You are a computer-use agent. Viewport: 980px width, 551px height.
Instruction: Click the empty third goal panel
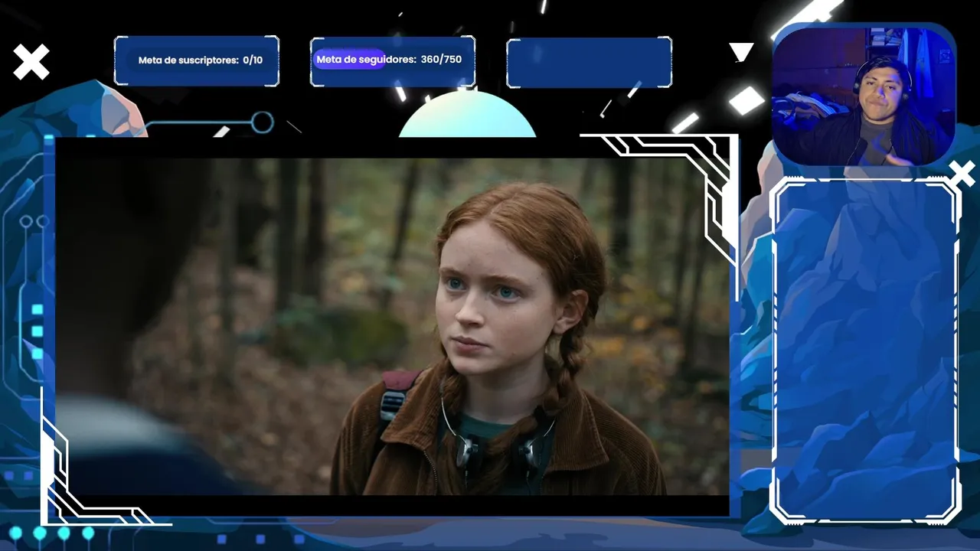(590, 62)
